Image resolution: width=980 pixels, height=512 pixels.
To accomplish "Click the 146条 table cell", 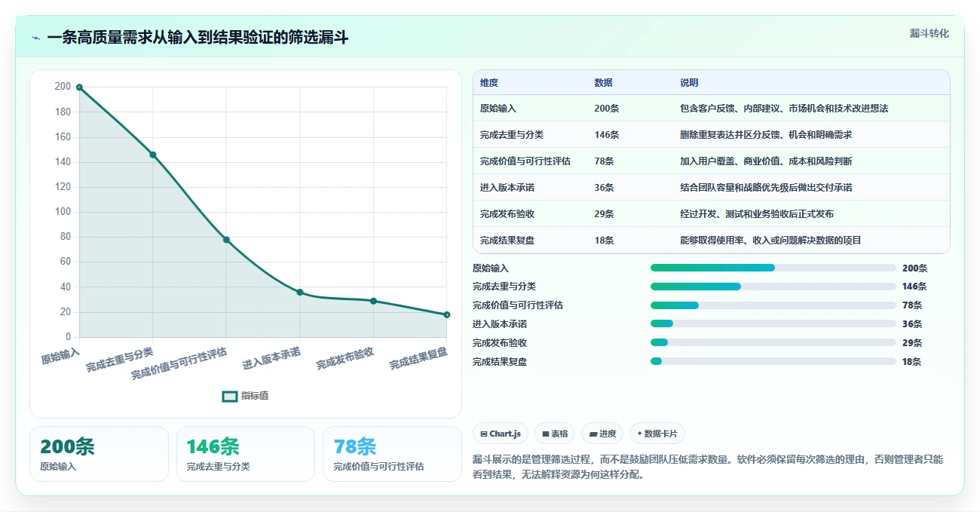I will click(x=631, y=135).
